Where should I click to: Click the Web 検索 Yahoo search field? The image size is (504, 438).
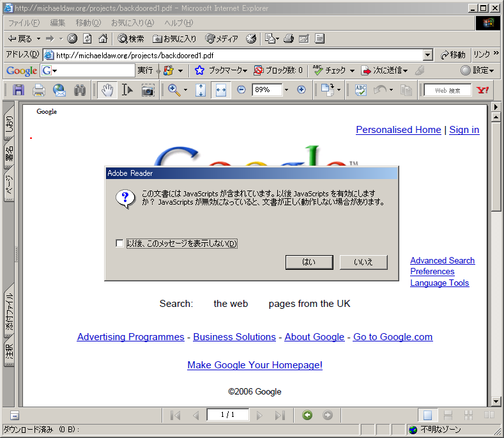pyautogui.click(x=448, y=90)
